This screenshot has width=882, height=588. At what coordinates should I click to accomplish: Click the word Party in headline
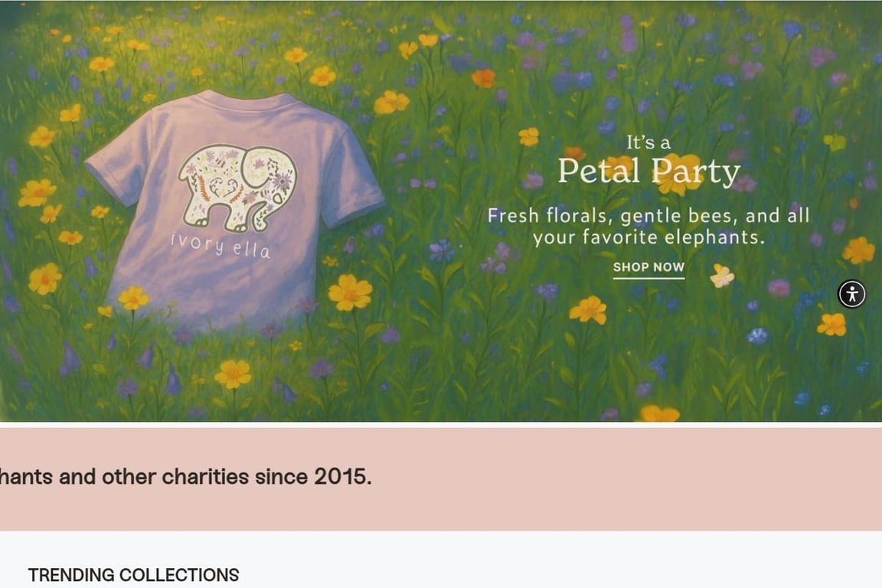(x=695, y=171)
